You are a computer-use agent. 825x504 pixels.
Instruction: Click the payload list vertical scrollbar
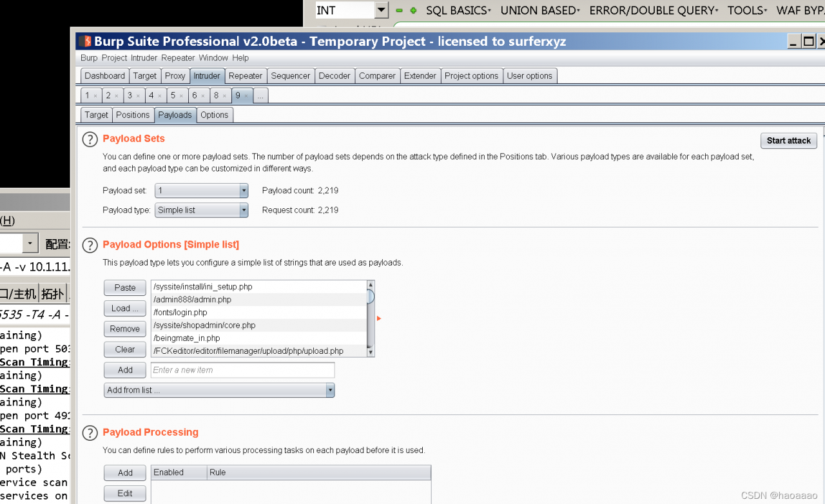(x=371, y=318)
